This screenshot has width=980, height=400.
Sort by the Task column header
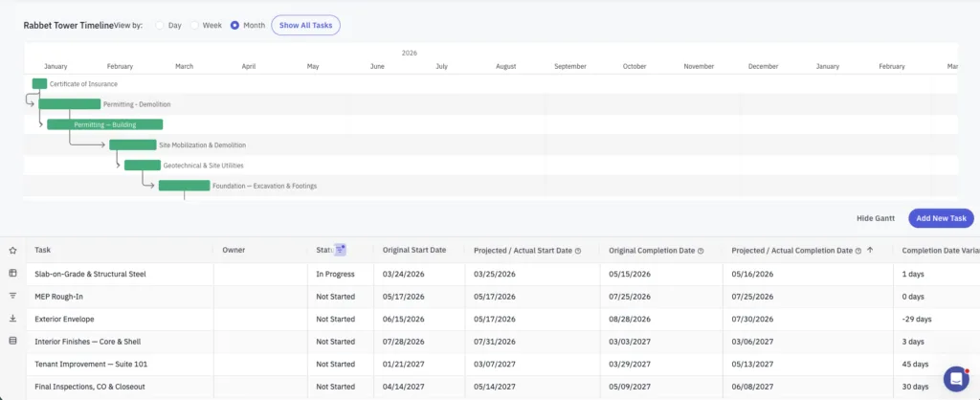(42, 250)
